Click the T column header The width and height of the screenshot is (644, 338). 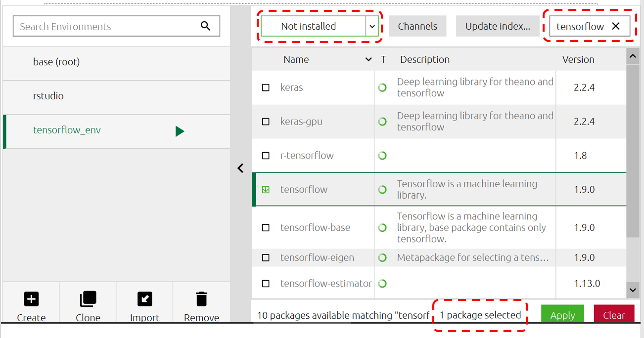[x=383, y=59]
